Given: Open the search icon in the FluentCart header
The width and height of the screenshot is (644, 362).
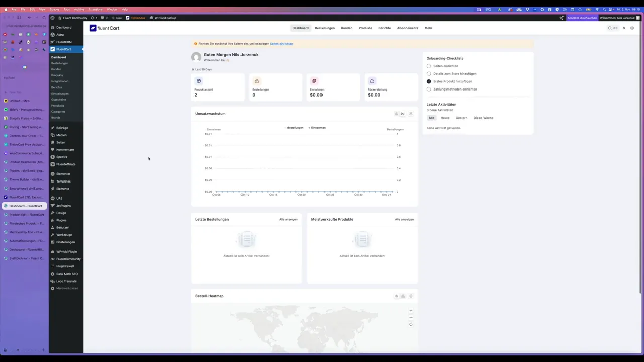Looking at the screenshot, I should point(610,28).
